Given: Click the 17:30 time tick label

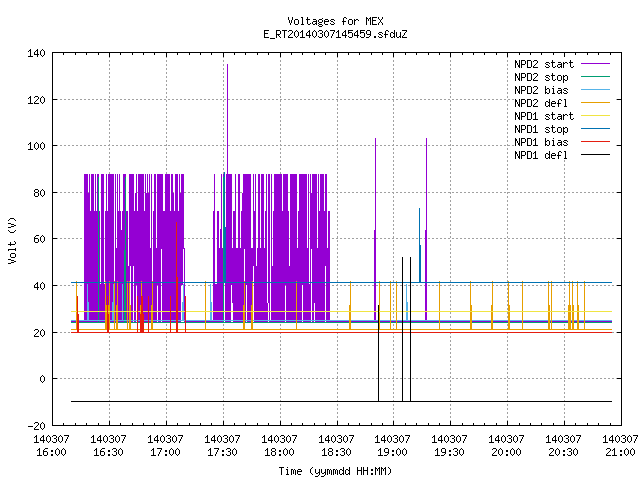Looking at the screenshot, I should click(222, 452).
